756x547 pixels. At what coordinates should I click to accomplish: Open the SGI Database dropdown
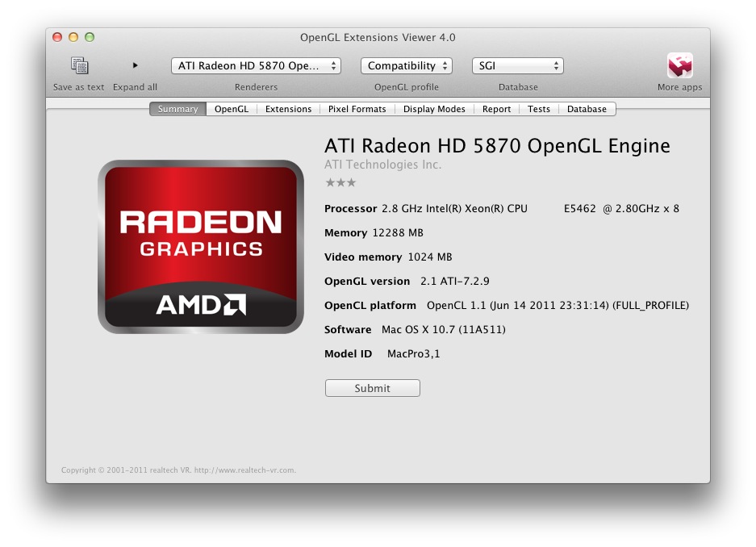(x=518, y=66)
